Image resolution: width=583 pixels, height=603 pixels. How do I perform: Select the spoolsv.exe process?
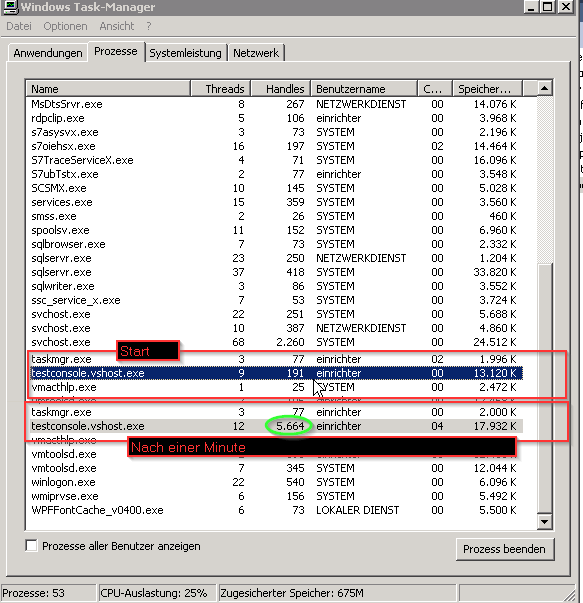coord(274,230)
